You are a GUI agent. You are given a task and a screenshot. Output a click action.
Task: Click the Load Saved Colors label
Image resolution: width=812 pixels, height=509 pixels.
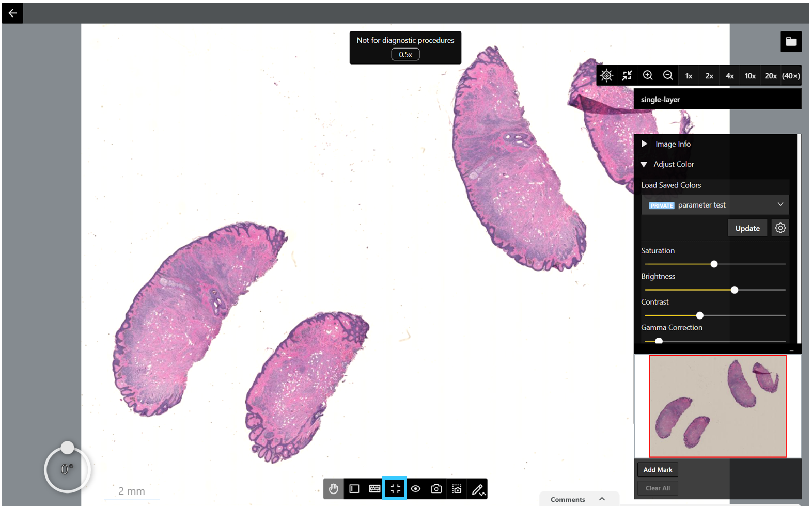pos(671,185)
